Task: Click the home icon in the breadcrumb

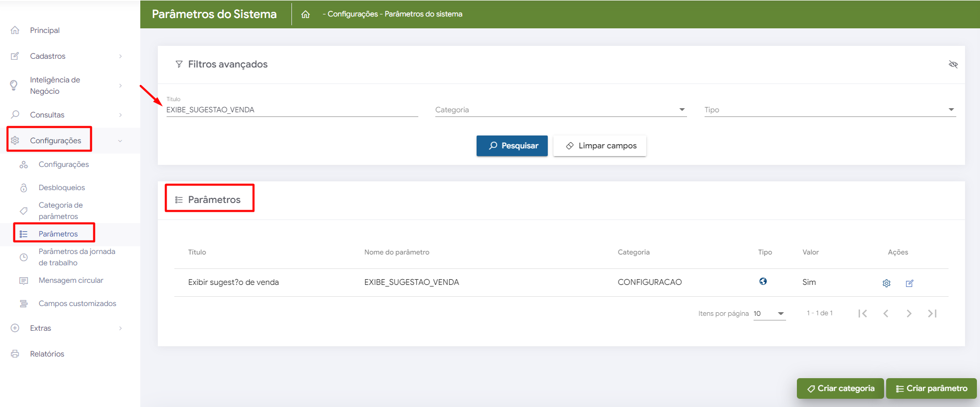Action: [x=305, y=14]
